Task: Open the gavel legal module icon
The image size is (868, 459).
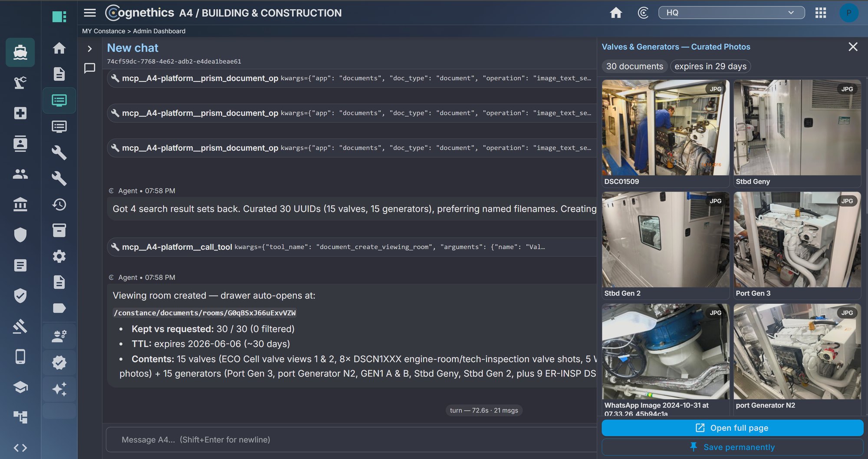Action: point(20,326)
